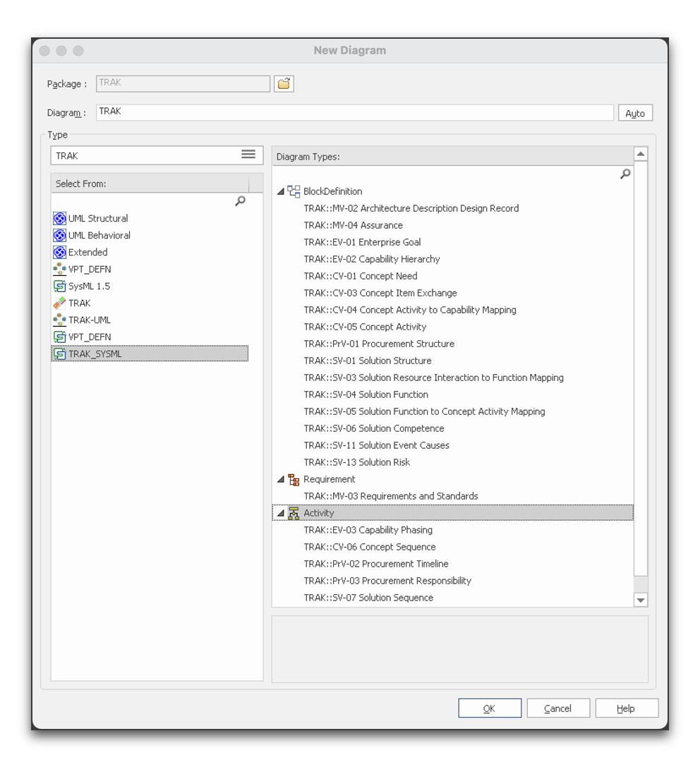Click the package folder browse icon
This screenshot has width=700, height=767.
[284, 84]
